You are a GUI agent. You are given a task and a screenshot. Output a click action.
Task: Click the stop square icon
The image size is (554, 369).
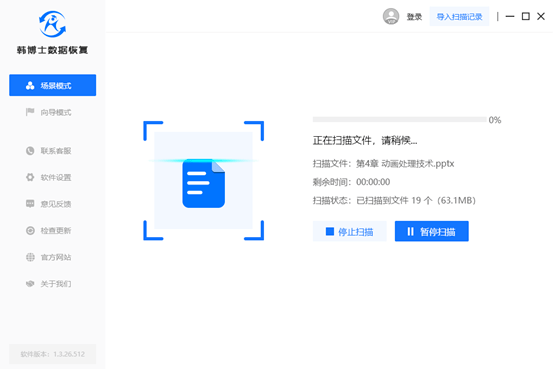click(330, 232)
